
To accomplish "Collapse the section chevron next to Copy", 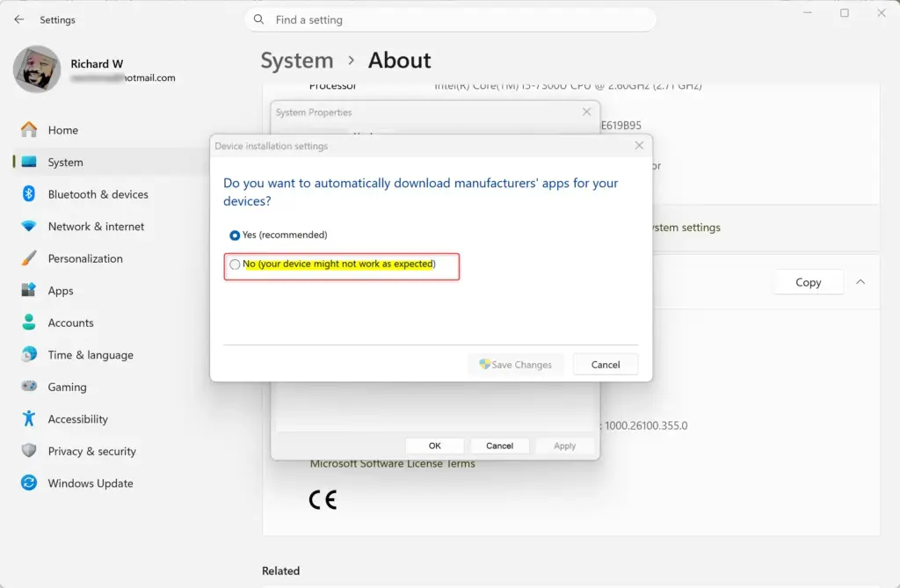I will (860, 282).
